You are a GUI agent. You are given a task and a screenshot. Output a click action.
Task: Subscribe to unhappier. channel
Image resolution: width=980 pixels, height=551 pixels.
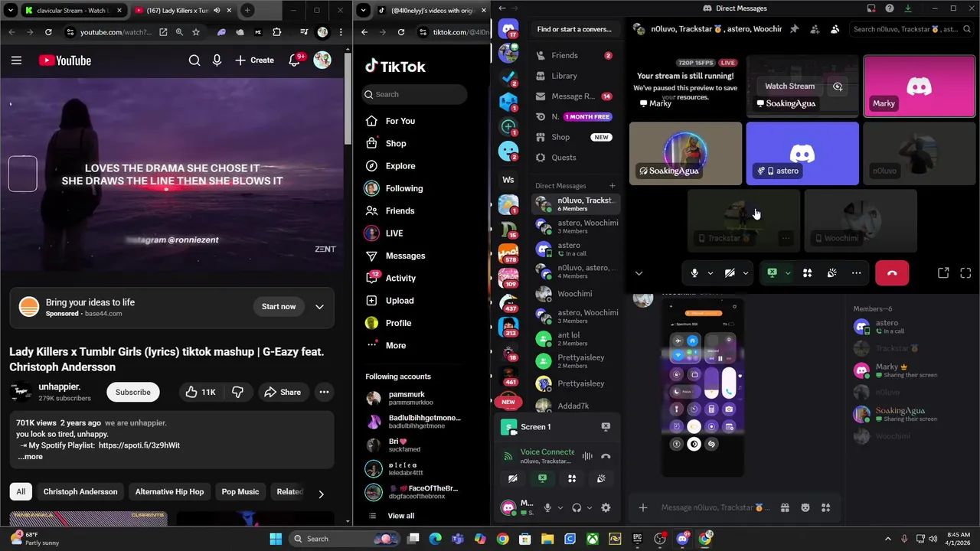pyautogui.click(x=133, y=392)
